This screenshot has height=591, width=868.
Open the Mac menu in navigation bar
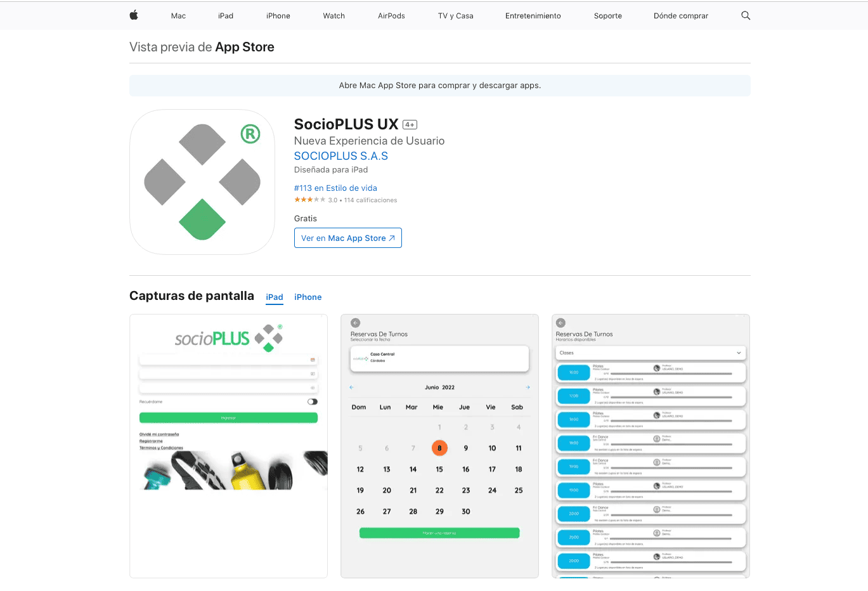(178, 16)
